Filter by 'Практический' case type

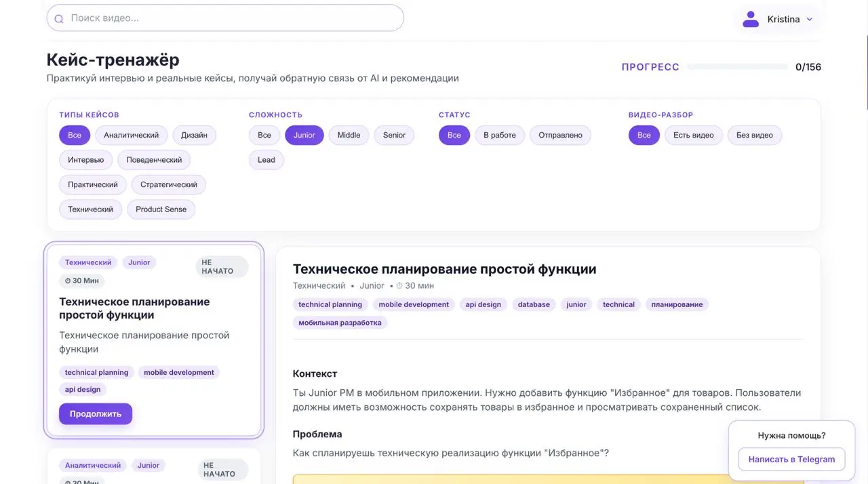(93, 184)
